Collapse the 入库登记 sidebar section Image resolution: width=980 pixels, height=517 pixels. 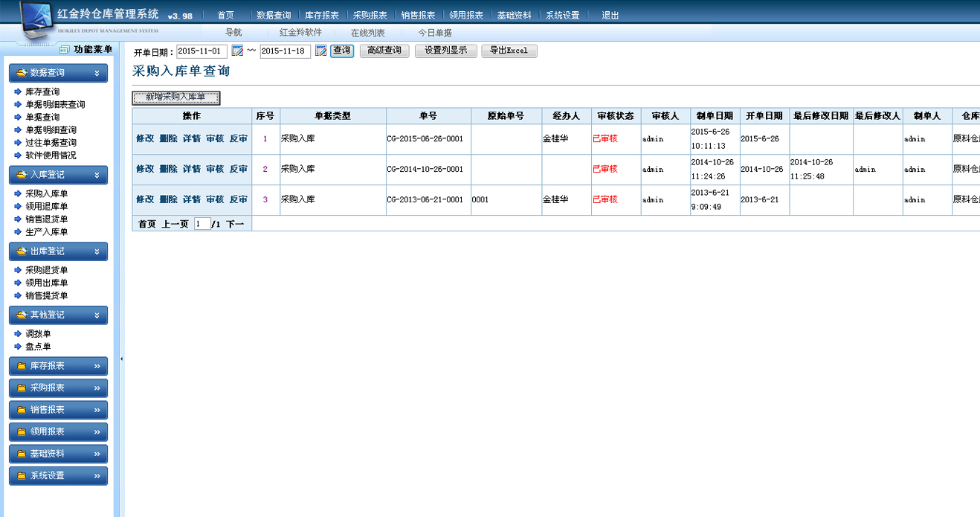(97, 176)
